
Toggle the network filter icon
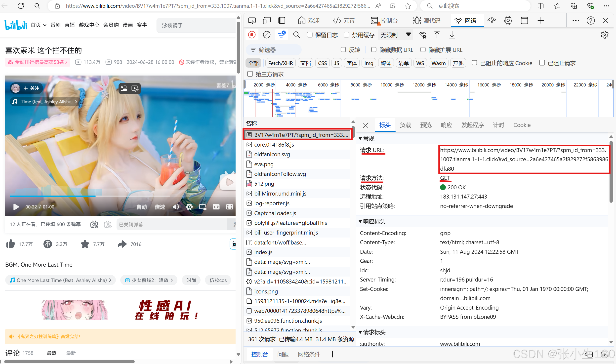point(282,35)
